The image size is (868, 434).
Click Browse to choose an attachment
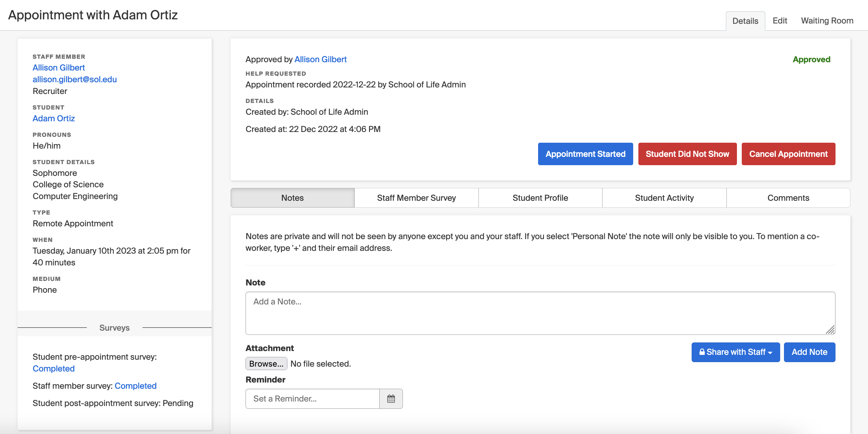pos(266,364)
